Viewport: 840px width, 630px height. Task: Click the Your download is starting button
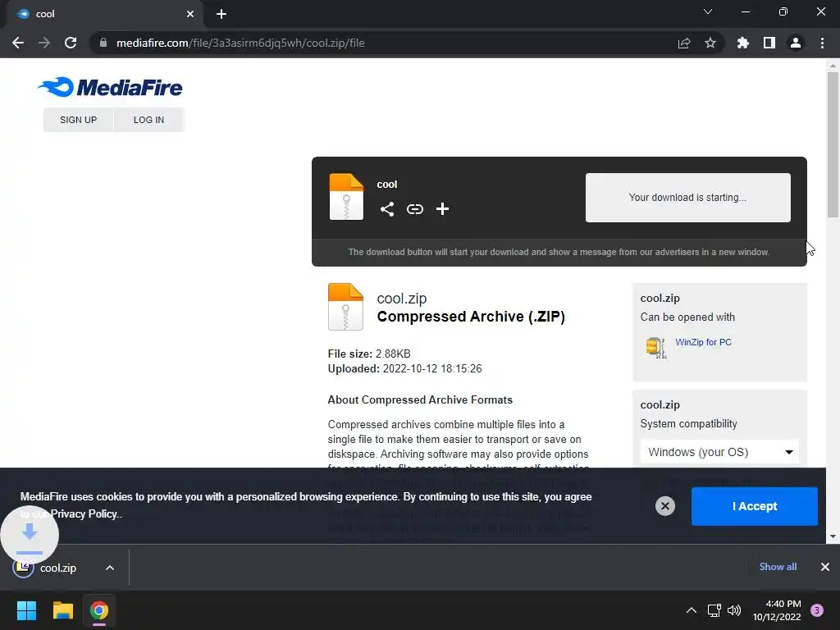point(688,197)
